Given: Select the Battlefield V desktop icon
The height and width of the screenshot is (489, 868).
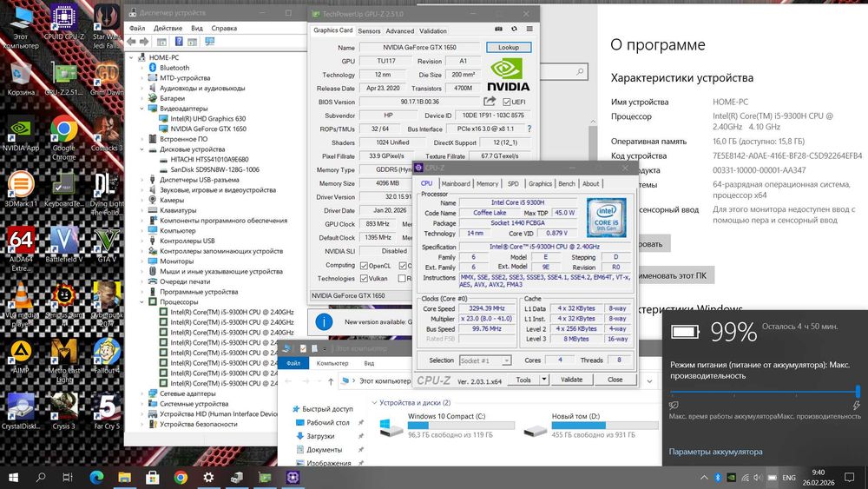Looking at the screenshot, I should coord(64,244).
